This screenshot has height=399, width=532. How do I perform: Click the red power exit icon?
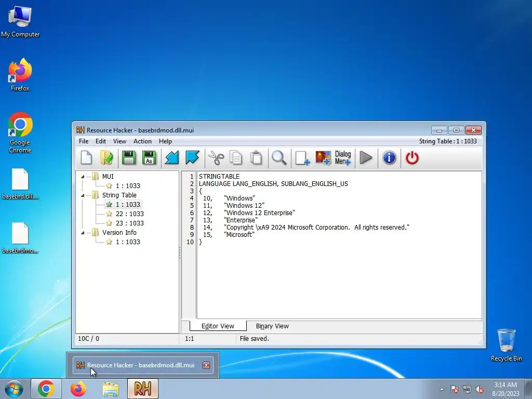click(x=412, y=158)
